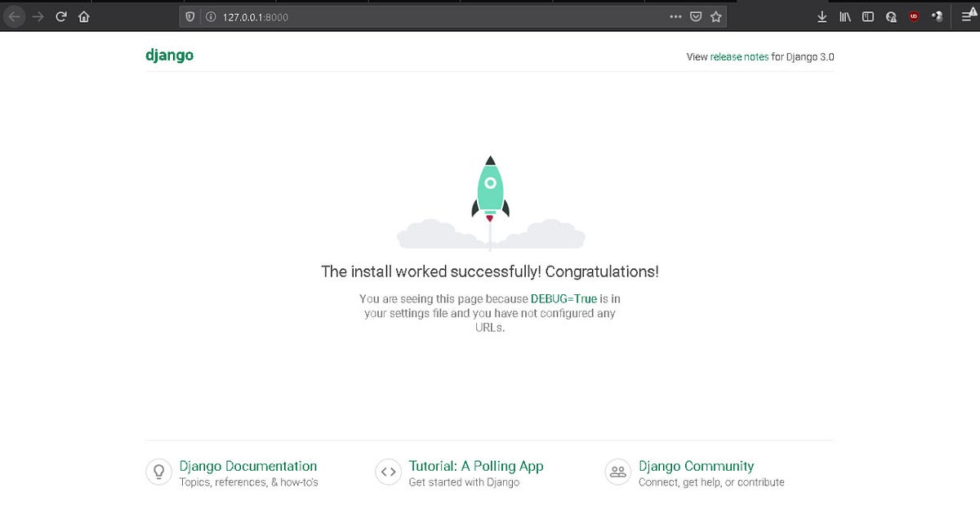Click the django logo heading
The height and width of the screenshot is (506, 980).
169,55
